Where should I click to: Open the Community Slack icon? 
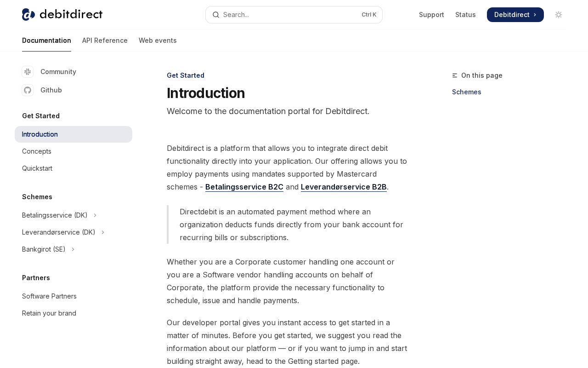tap(28, 72)
